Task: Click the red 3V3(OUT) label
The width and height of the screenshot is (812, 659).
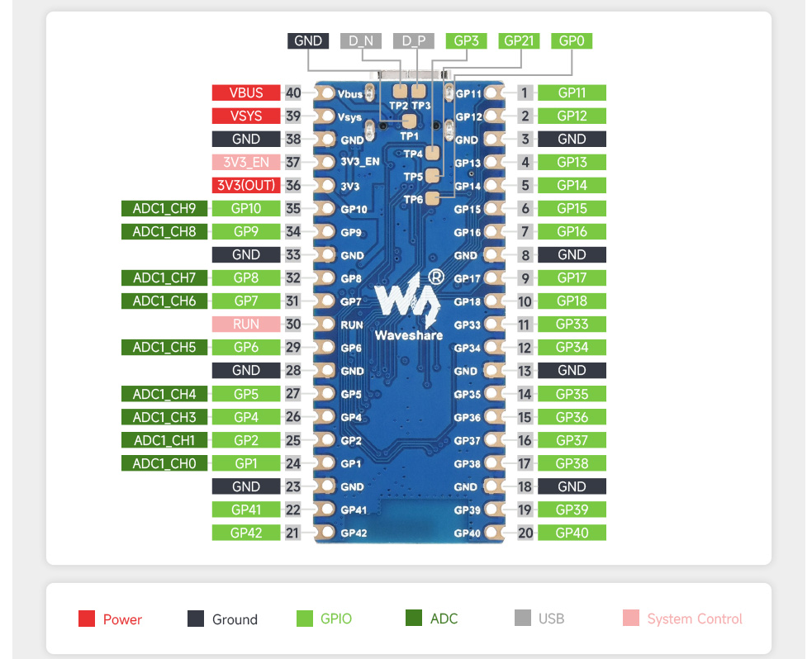Action: 246,185
